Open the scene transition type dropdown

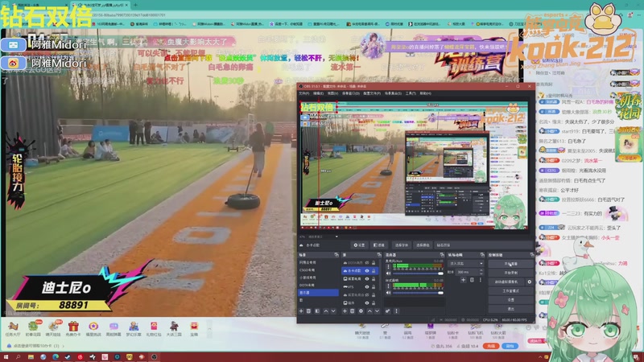pos(466,264)
